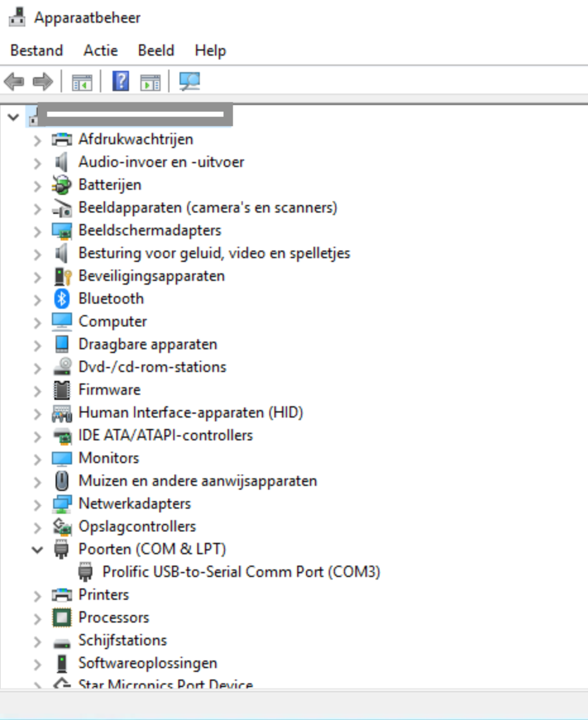Click the Batterijen battery icon
Image resolution: width=588 pixels, height=720 pixels.
(61, 185)
